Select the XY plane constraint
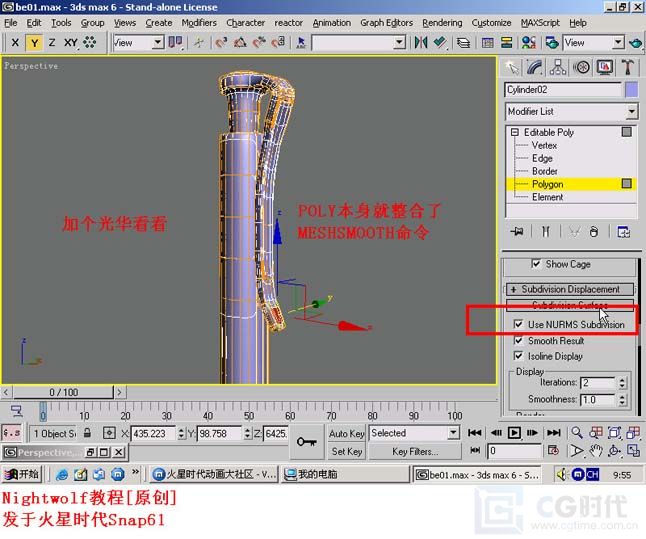Image resolution: width=646 pixels, height=539 pixels. 71,42
